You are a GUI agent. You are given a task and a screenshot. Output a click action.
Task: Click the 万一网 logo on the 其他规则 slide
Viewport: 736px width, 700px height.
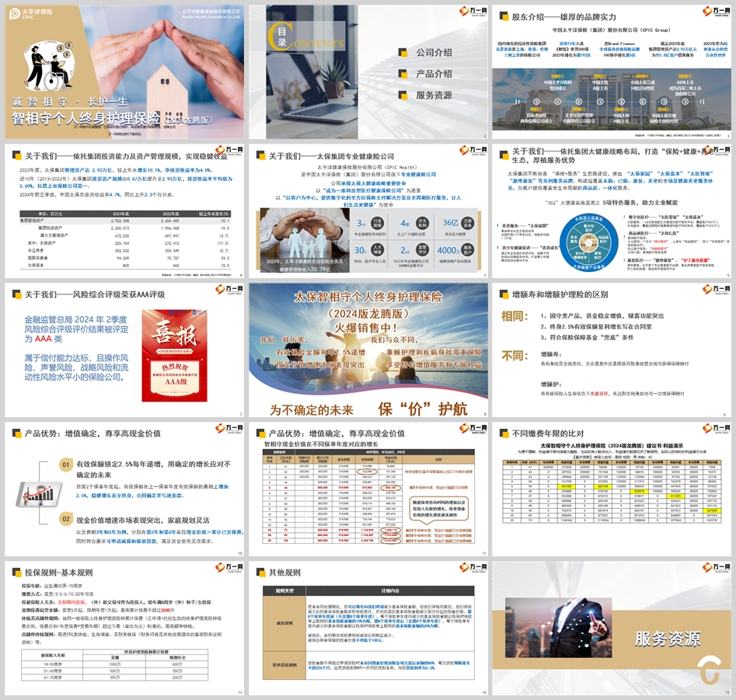(473, 567)
